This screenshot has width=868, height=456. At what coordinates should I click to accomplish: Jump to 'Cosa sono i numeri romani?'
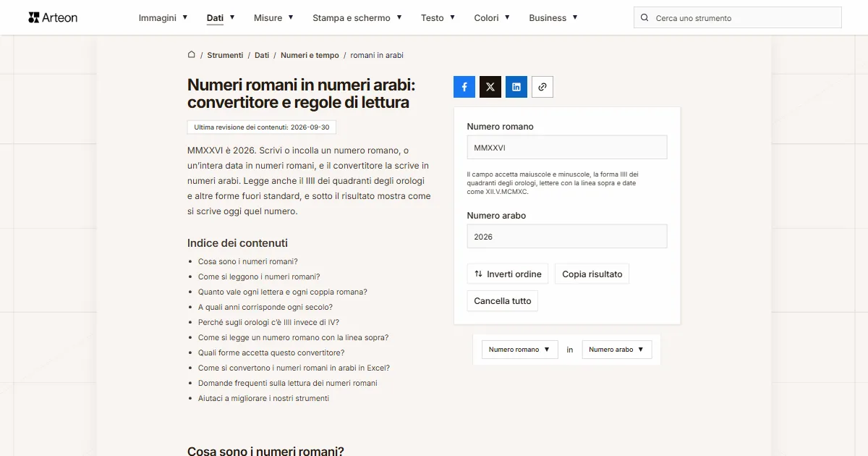(248, 261)
